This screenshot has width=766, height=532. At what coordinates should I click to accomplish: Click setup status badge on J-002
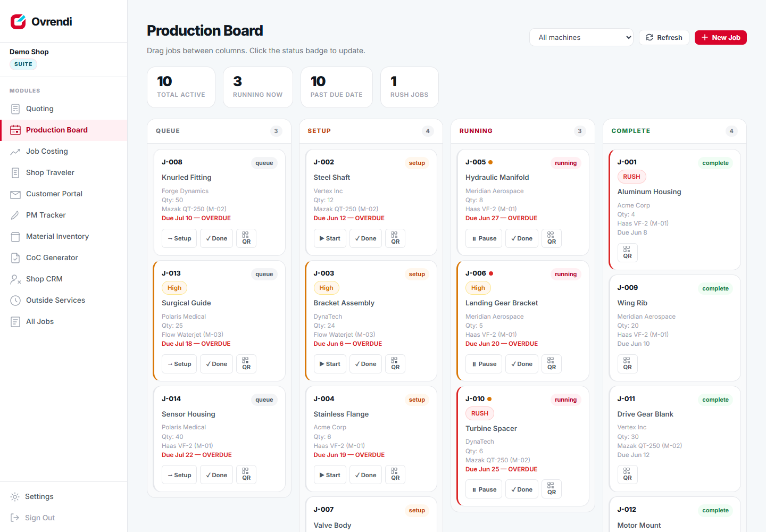pos(417,163)
